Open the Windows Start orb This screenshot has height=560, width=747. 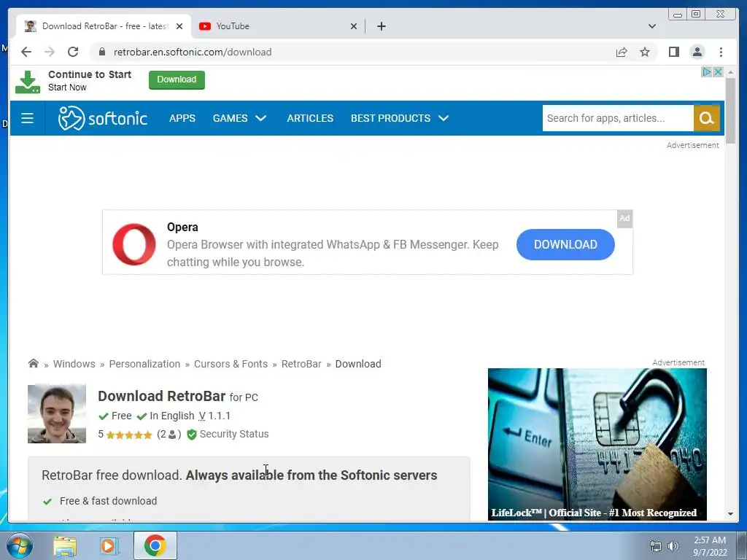(19, 545)
